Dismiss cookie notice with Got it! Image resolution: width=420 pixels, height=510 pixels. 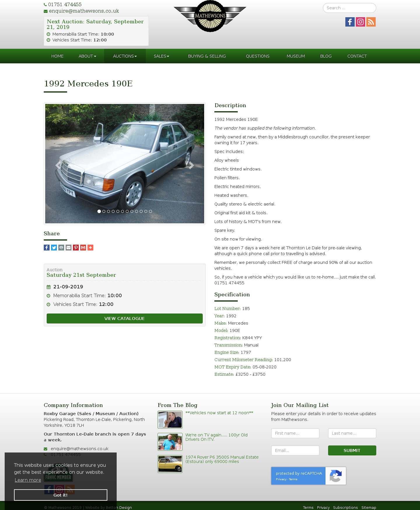61,495
